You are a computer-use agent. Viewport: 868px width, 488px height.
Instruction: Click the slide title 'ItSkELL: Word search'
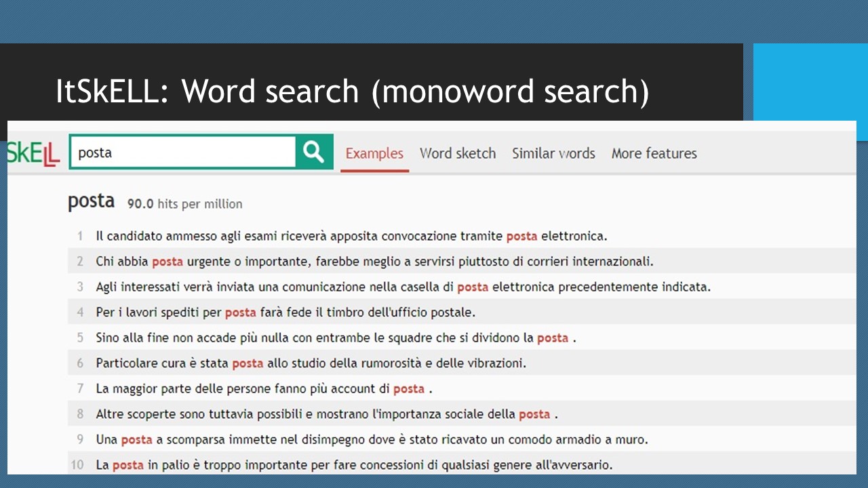coord(352,91)
